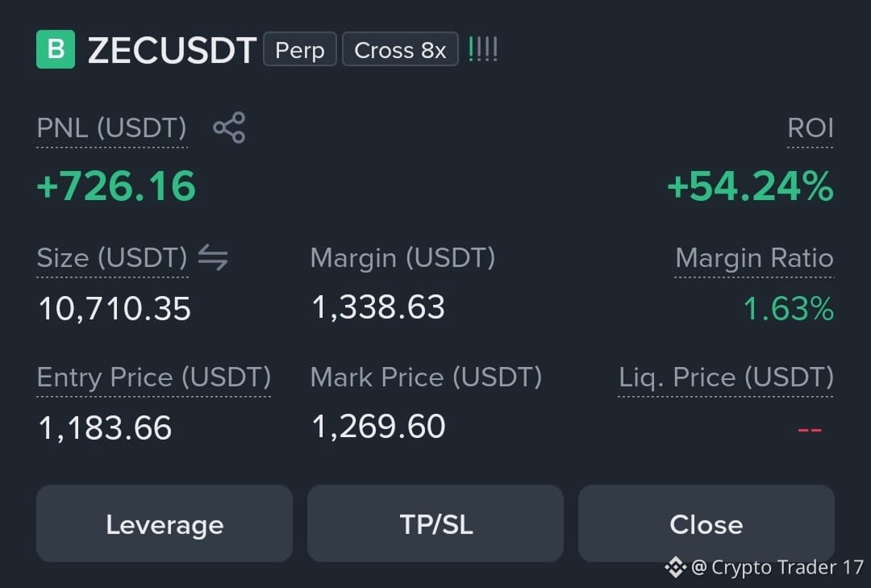Click the ZECUSDT symbol name
The width and height of the screenshot is (871, 588).
(173, 51)
